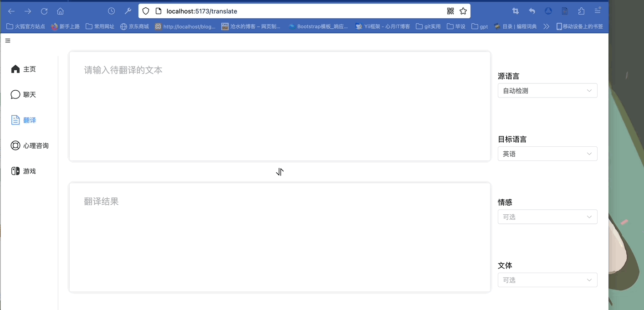644x310 pixels.
Task: Collapse the sidebar with hamburger icon
Action: click(x=8, y=41)
